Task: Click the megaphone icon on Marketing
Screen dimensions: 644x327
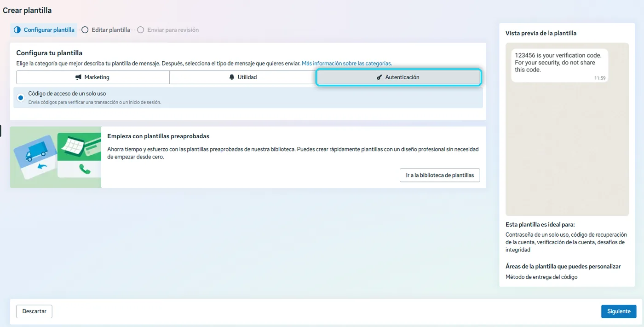Action: click(78, 77)
